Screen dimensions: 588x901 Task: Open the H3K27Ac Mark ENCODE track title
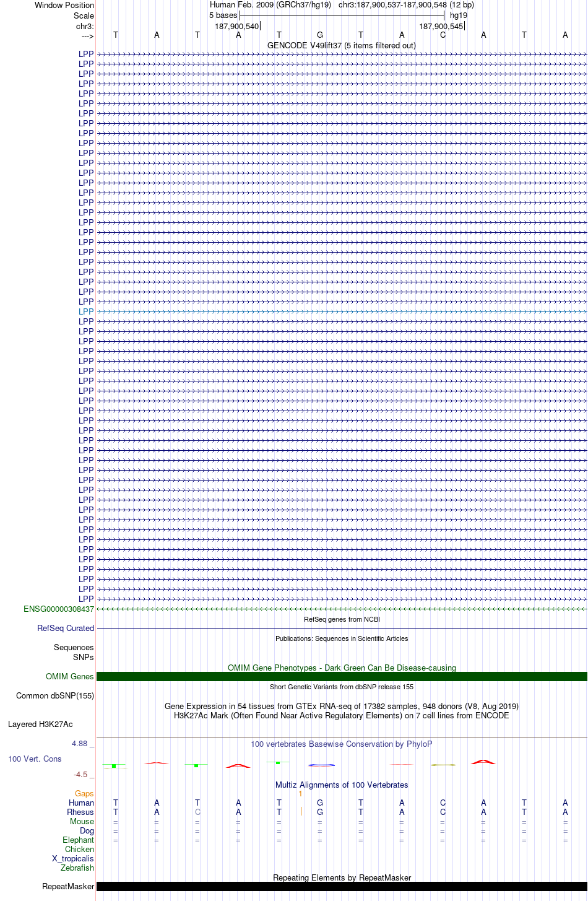(342, 715)
